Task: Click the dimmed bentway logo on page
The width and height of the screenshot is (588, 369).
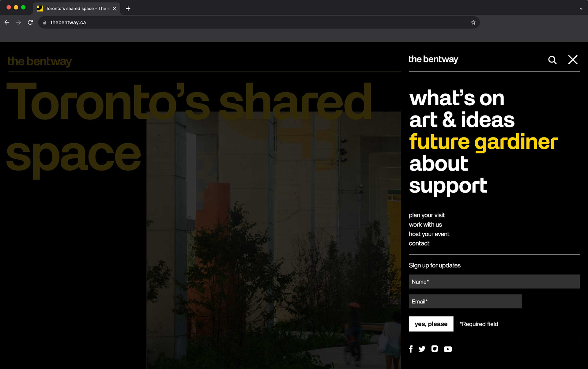Action: pos(40,62)
